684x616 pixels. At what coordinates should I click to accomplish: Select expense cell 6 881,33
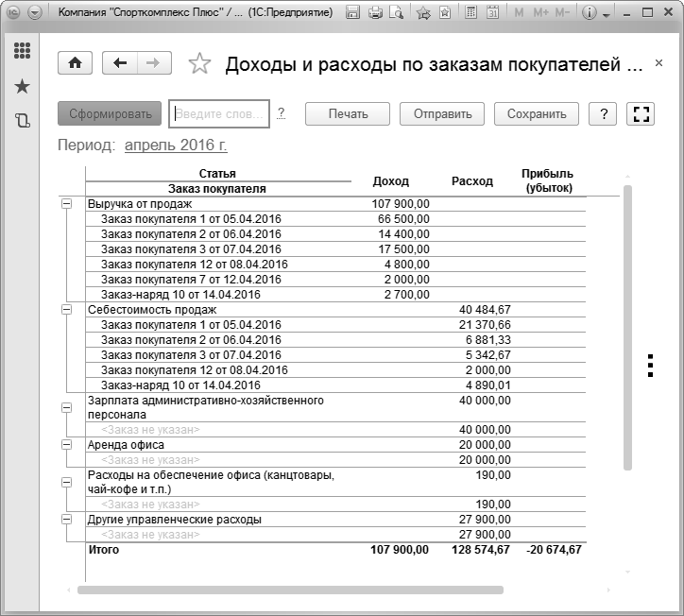tap(487, 339)
